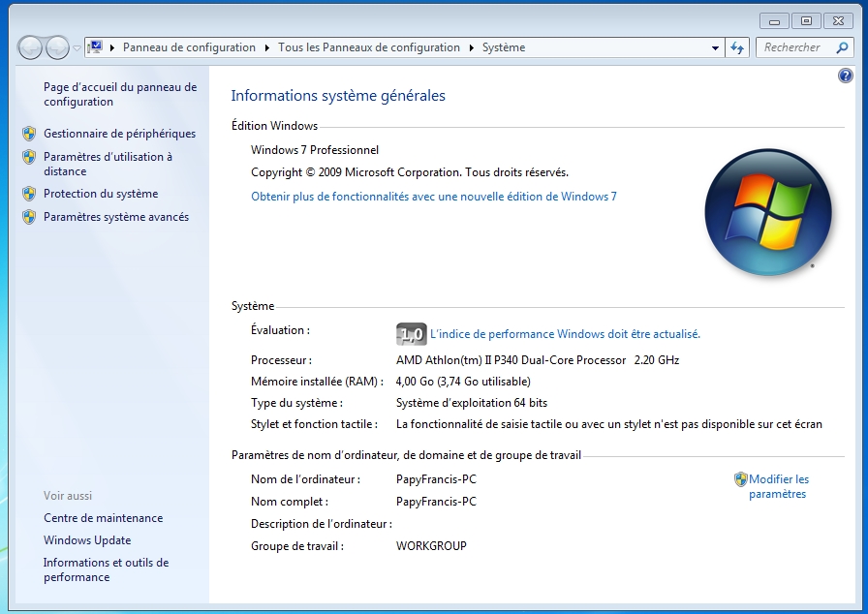Click the Back navigation arrow button
This screenshot has width=868, height=614.
point(30,47)
